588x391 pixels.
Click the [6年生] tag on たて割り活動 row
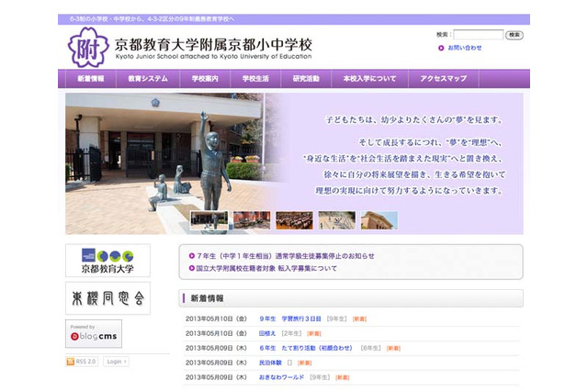coord(370,348)
